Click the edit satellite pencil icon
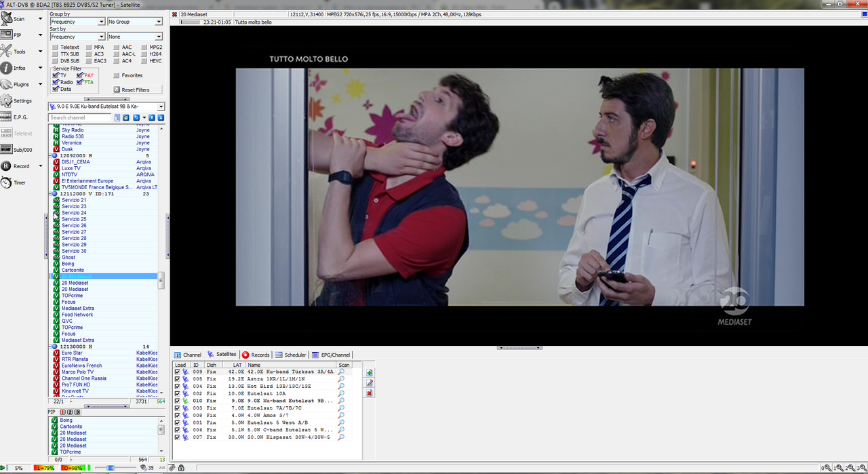Screen dimensions: 868x474 point(369,383)
